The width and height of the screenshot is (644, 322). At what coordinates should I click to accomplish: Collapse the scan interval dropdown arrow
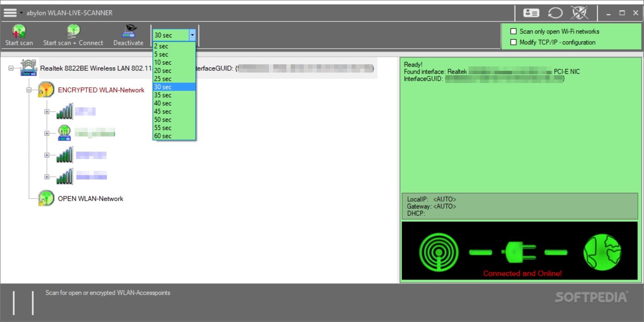pyautogui.click(x=193, y=35)
